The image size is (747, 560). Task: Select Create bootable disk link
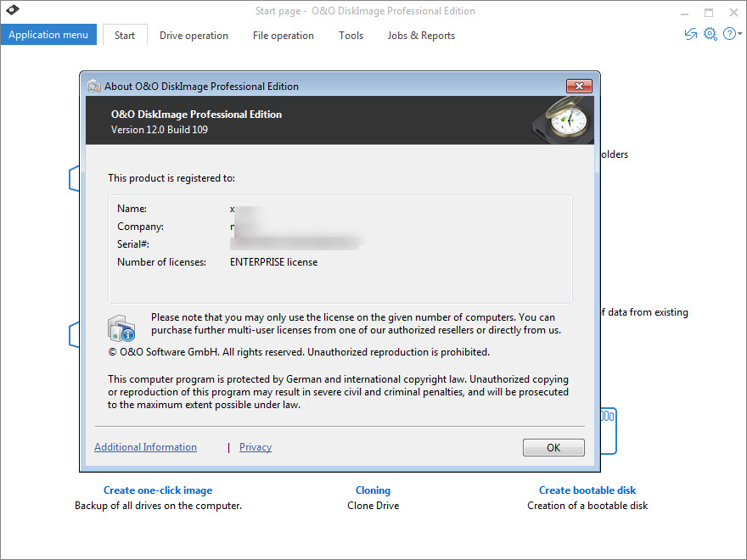point(587,490)
